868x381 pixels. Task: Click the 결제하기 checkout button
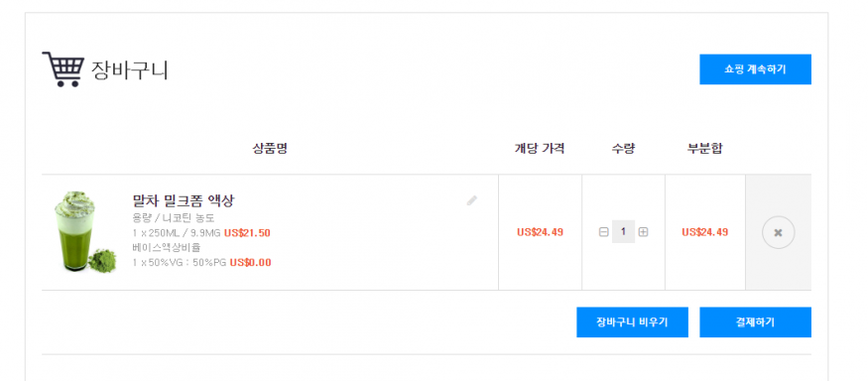[x=755, y=322]
